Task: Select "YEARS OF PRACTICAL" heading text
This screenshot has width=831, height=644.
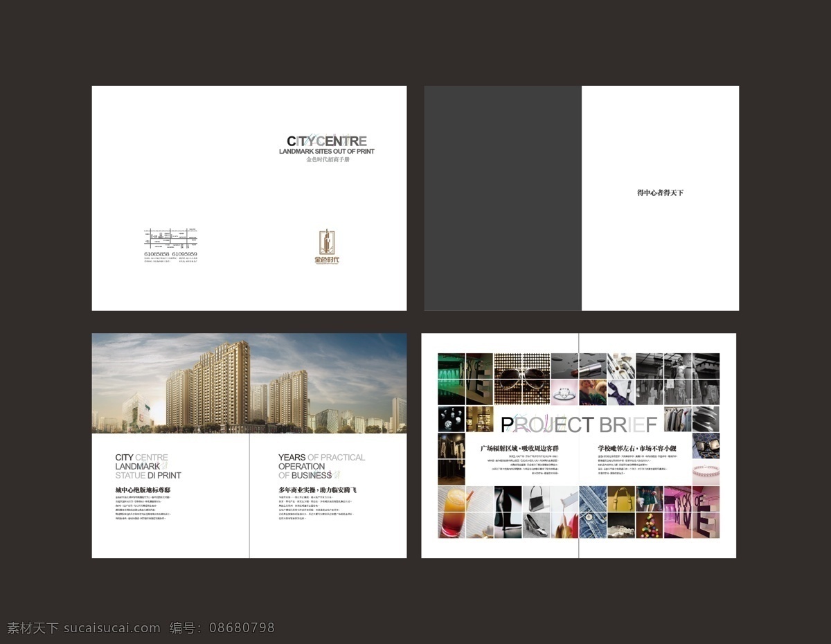Action: 321,457
